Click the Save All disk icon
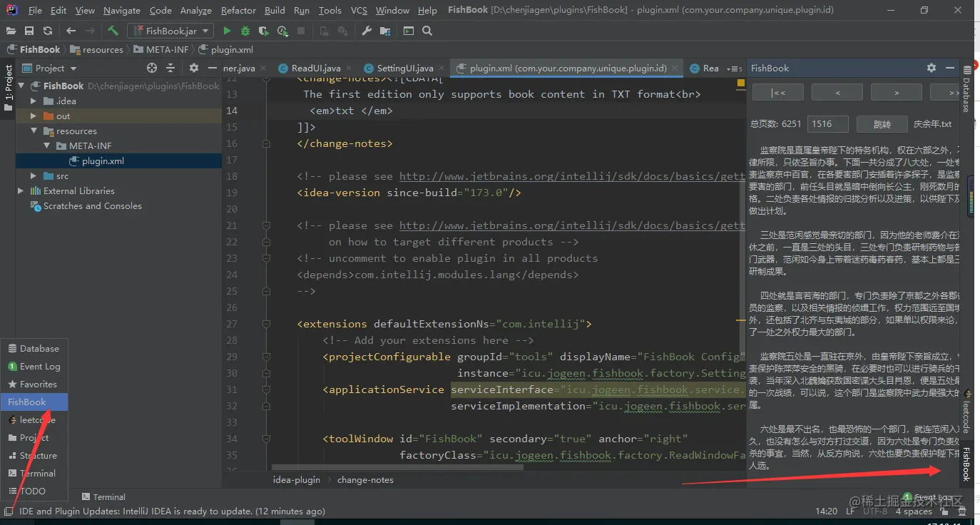 tap(29, 31)
